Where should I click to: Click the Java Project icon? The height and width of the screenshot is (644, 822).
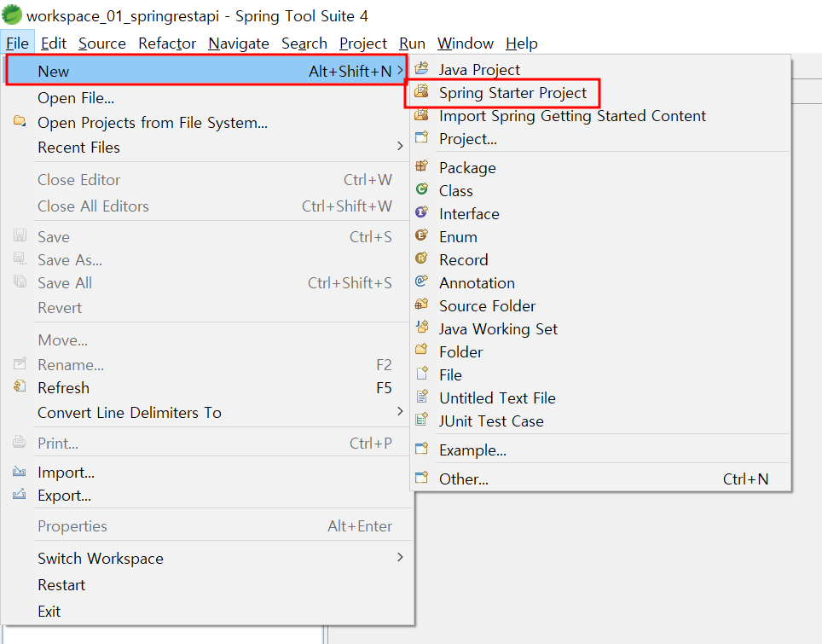422,68
